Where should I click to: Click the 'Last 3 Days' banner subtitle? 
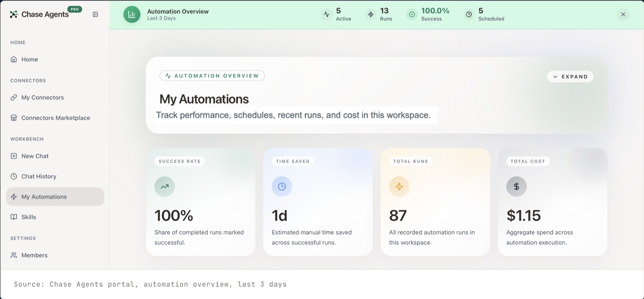point(161,18)
